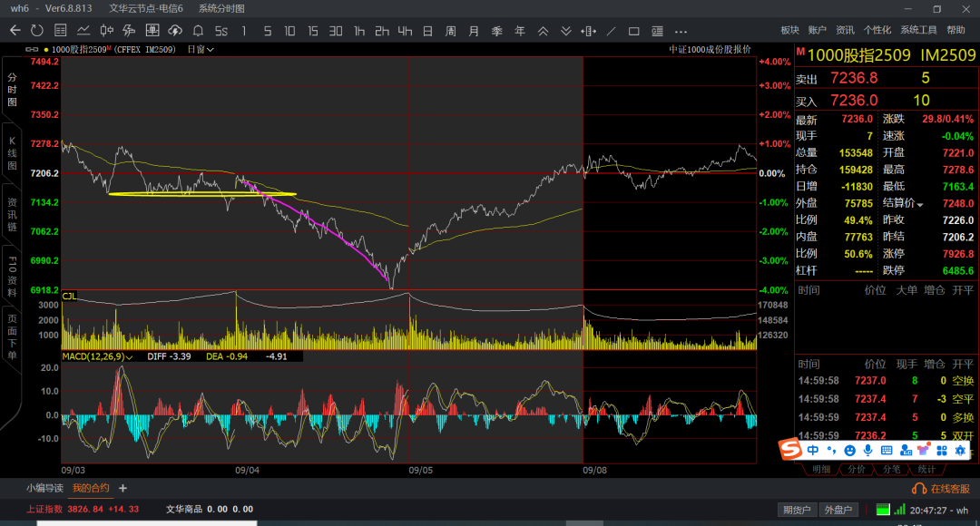Open the Sogou soft keyboard icon
The image size is (980, 526).
(x=887, y=451)
